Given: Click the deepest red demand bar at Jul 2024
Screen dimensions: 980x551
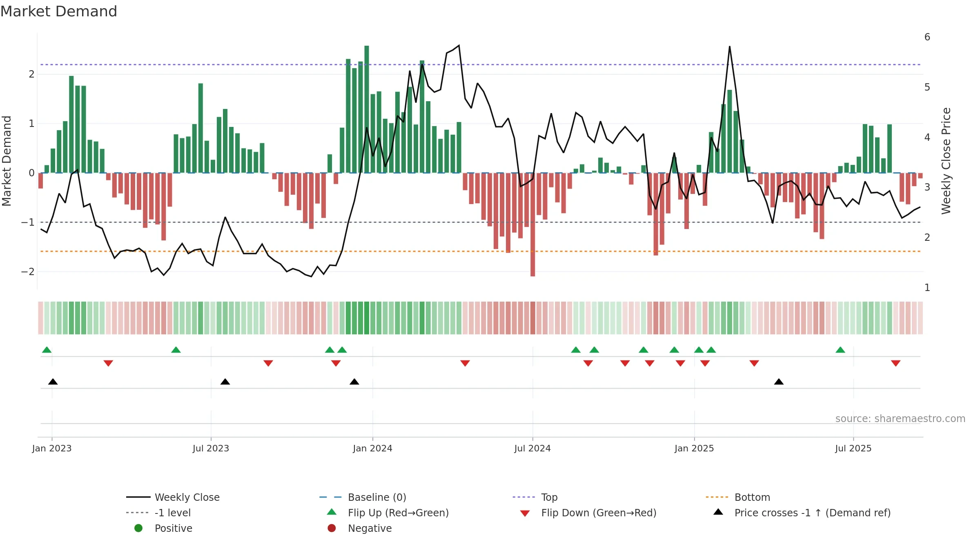Looking at the screenshot, I should pyautogui.click(x=533, y=224).
